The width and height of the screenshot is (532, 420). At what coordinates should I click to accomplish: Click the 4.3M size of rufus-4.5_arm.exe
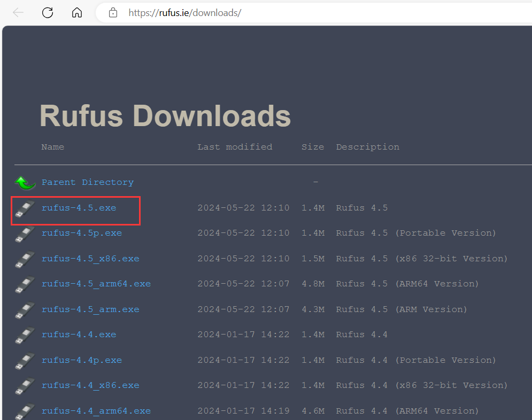[313, 309]
